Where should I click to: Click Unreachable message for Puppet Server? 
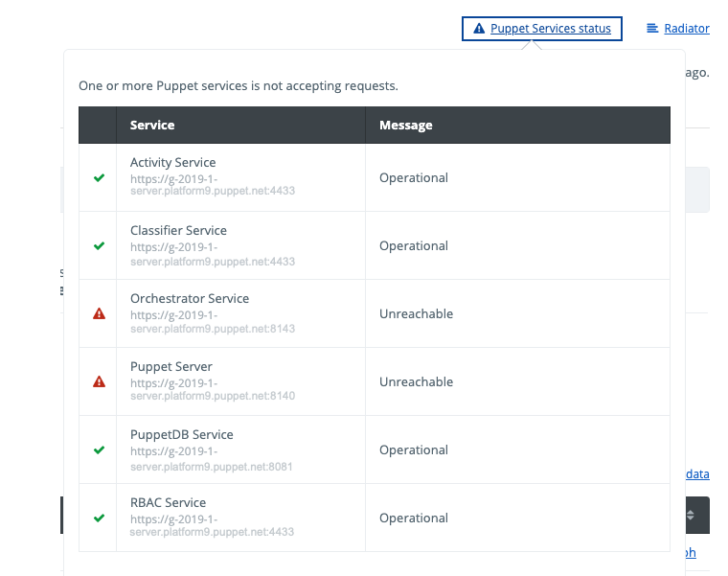click(x=416, y=381)
